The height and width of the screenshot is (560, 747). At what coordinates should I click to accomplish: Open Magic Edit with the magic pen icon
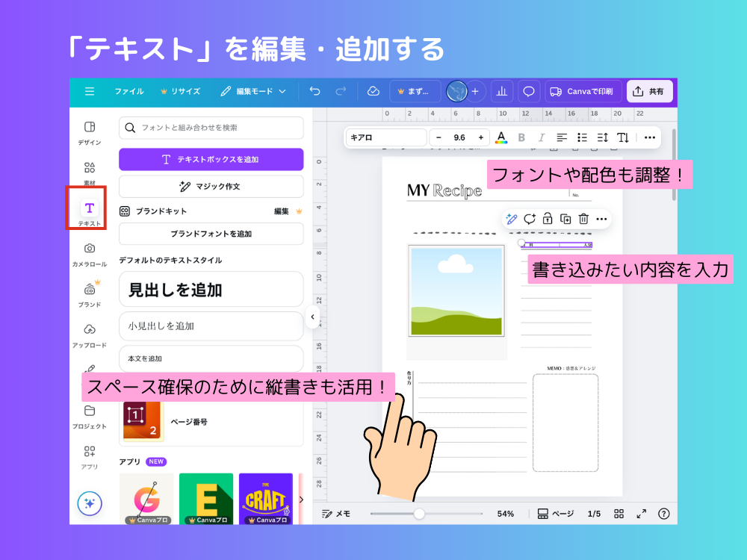pyautogui.click(x=512, y=218)
